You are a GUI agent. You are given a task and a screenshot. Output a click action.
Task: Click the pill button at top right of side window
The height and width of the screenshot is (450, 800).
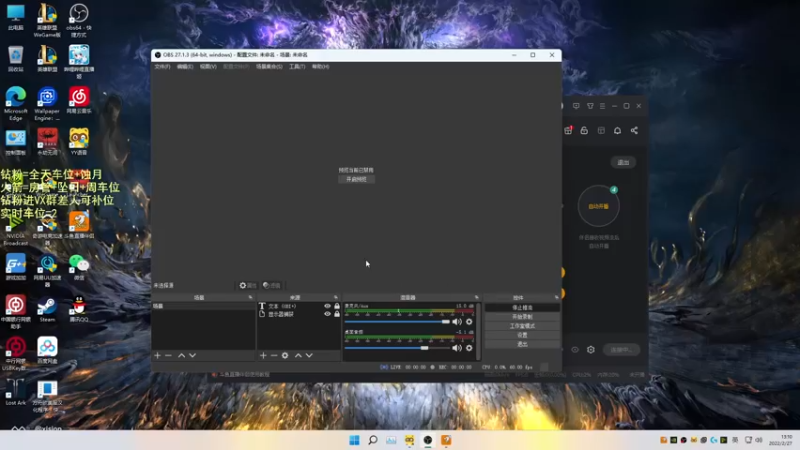click(x=623, y=162)
